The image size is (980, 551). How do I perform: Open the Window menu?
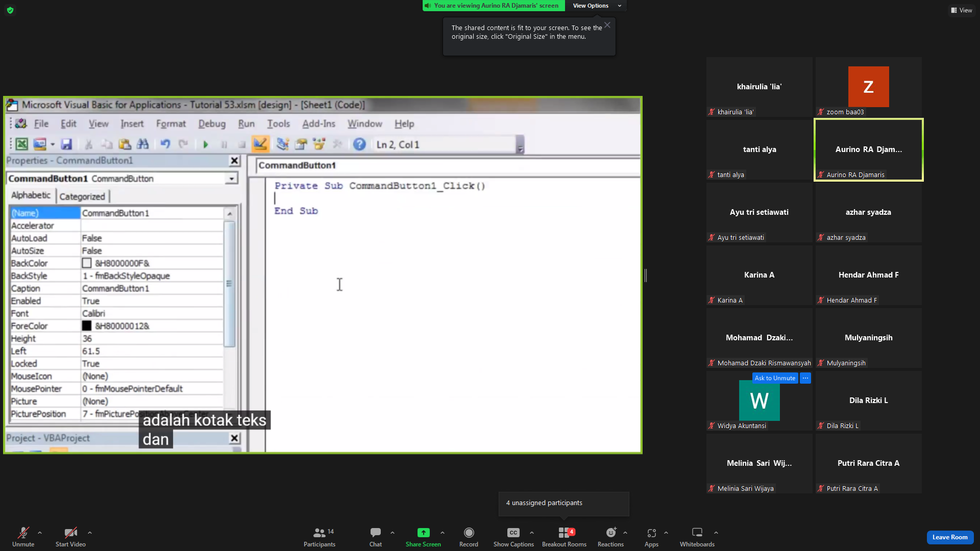click(x=364, y=123)
